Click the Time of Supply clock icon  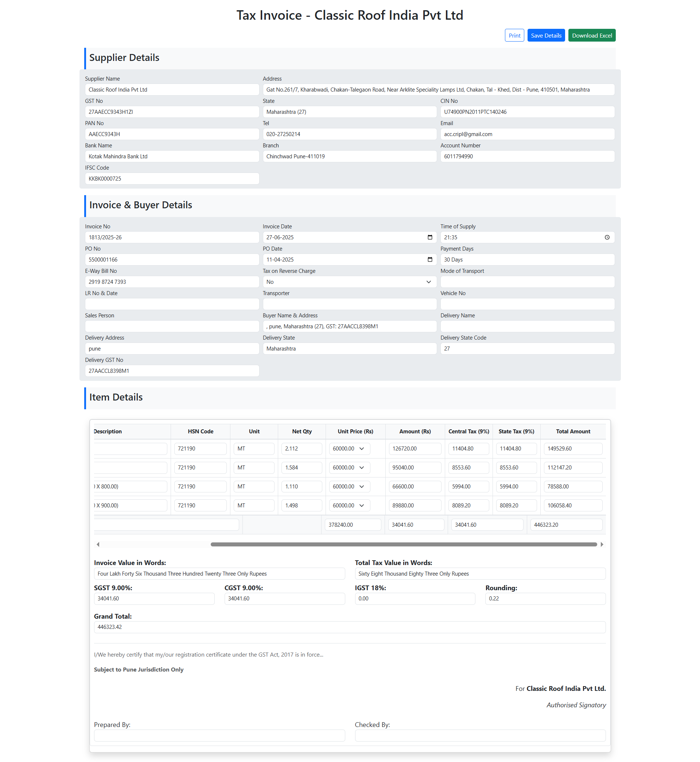click(x=607, y=237)
